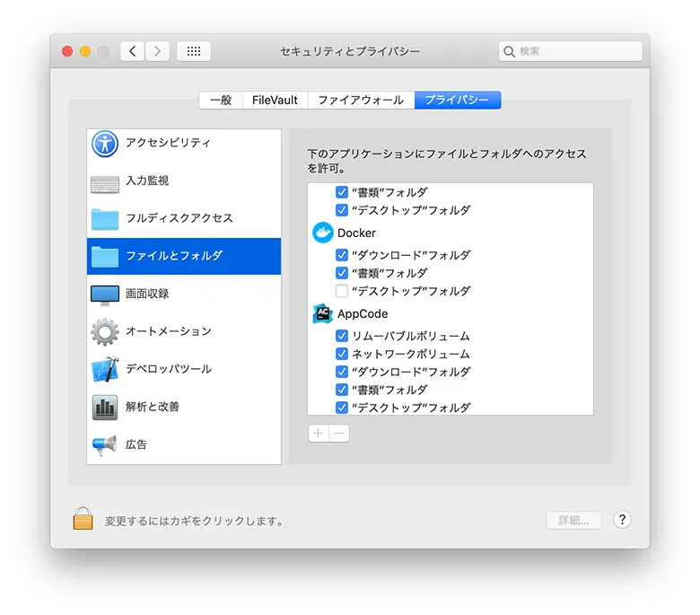Viewport: 700px width, 615px height.
Task: Switch to the 一般 tab
Action: click(x=221, y=100)
